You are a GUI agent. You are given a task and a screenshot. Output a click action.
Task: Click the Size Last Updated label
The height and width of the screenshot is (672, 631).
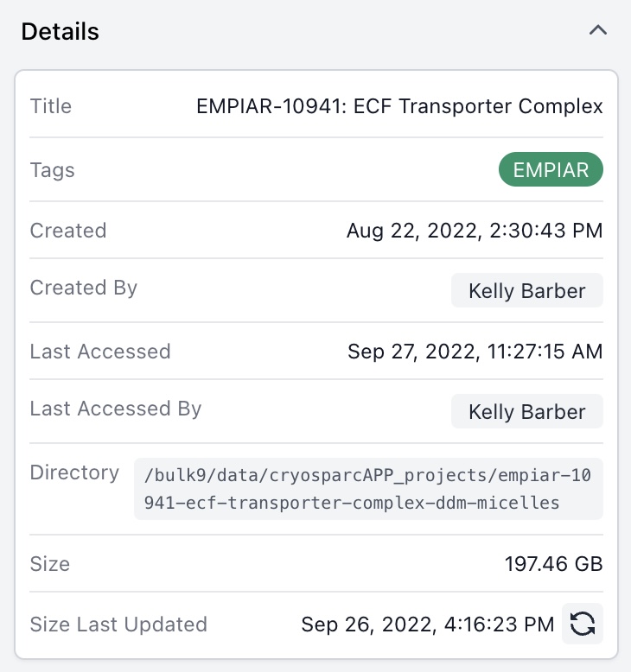(118, 624)
